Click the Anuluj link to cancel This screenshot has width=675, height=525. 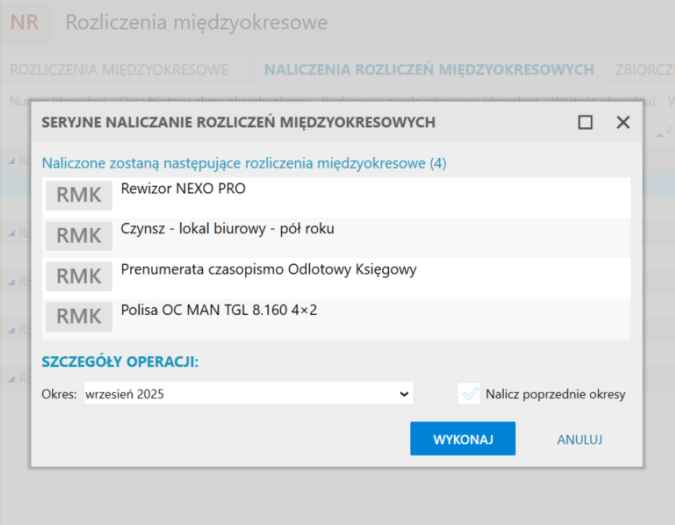580,439
